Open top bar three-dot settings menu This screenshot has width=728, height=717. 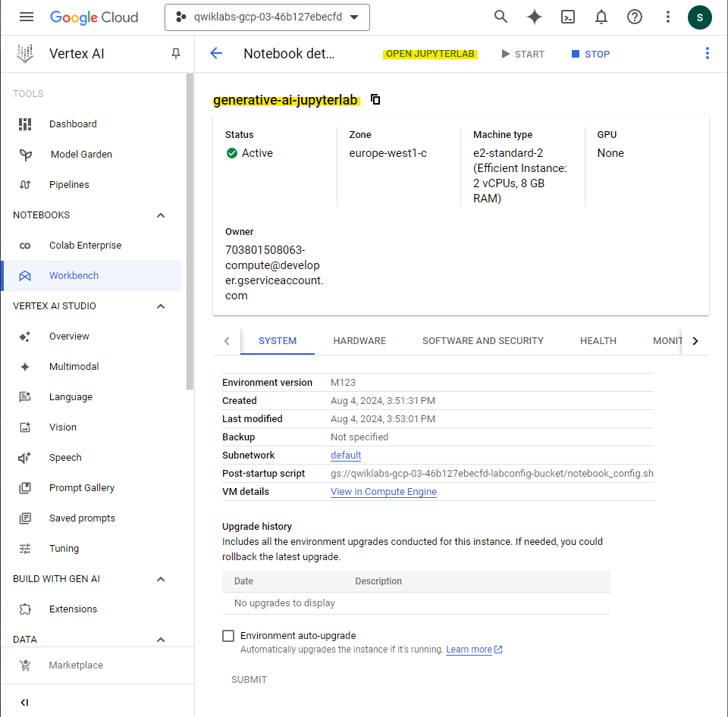click(668, 17)
